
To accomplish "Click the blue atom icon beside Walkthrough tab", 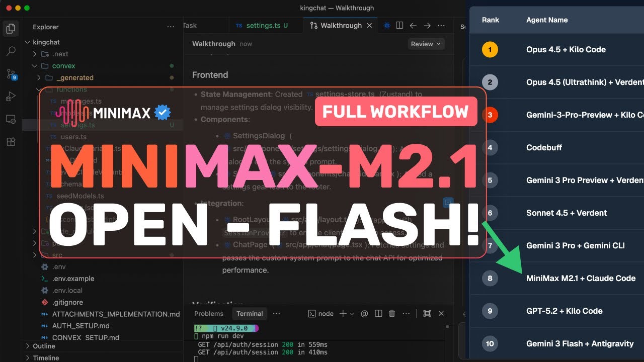I will (386, 25).
